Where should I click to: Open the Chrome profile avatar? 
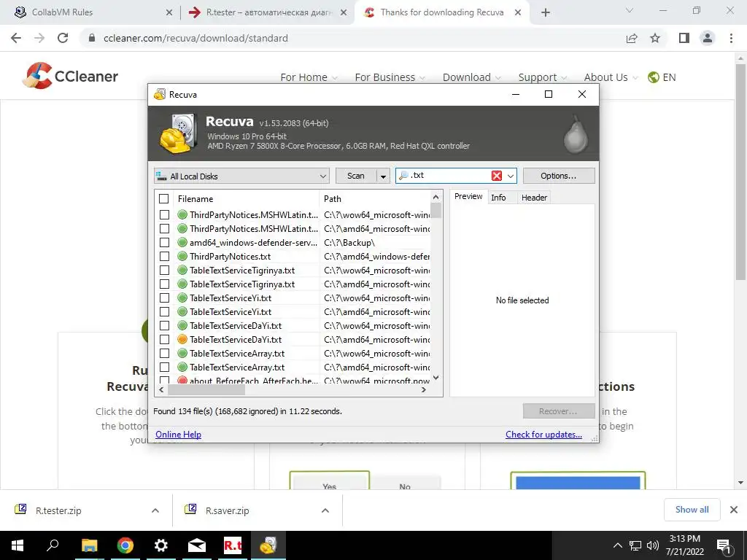click(708, 38)
